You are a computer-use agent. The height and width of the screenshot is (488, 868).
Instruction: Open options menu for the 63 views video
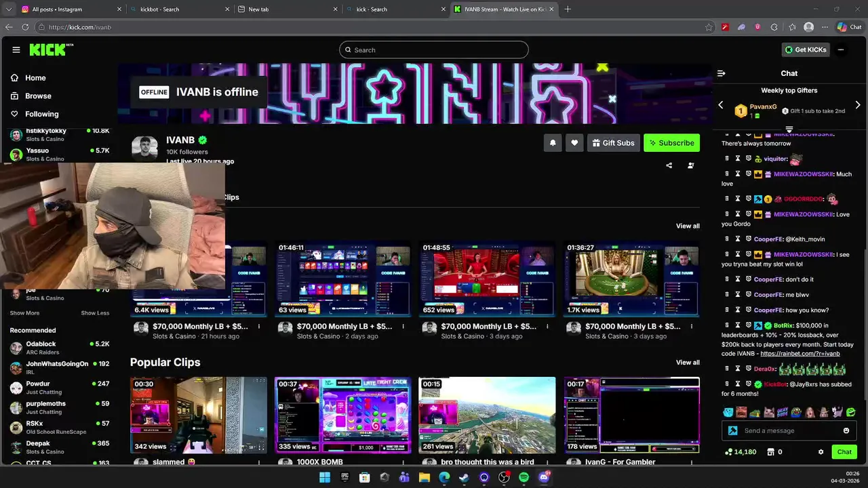[x=403, y=327]
